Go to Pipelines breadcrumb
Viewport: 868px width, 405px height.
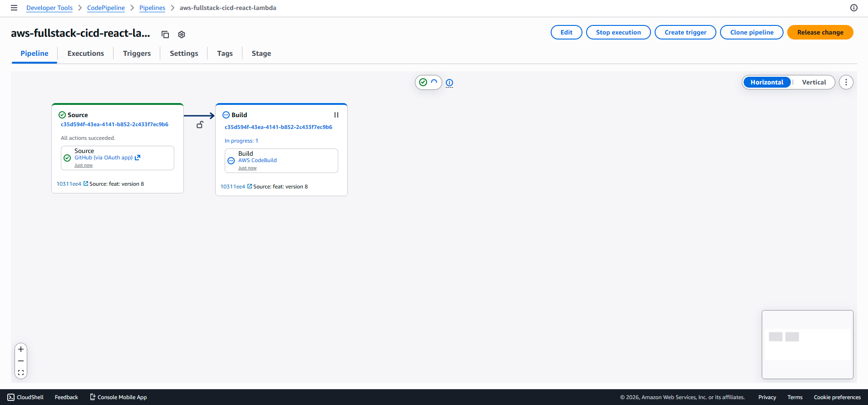pos(152,8)
